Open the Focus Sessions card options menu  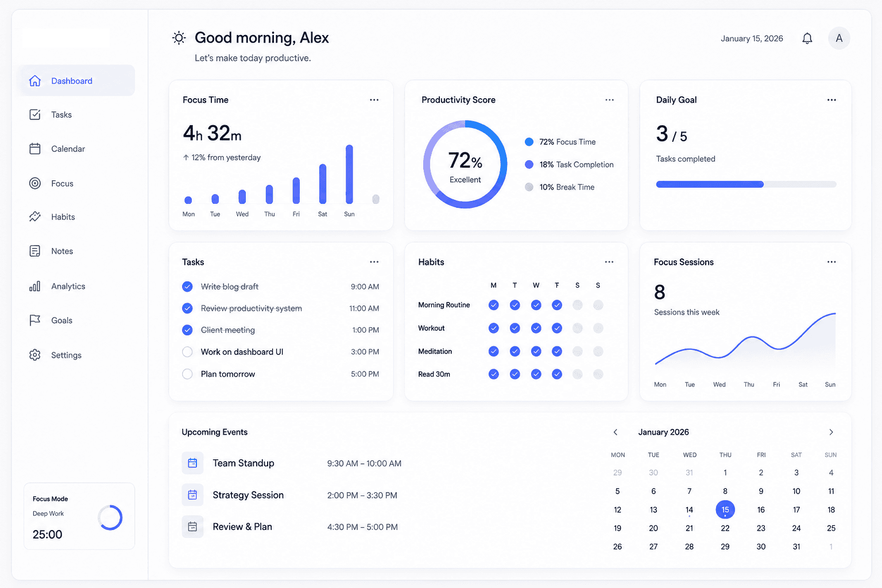click(x=831, y=262)
